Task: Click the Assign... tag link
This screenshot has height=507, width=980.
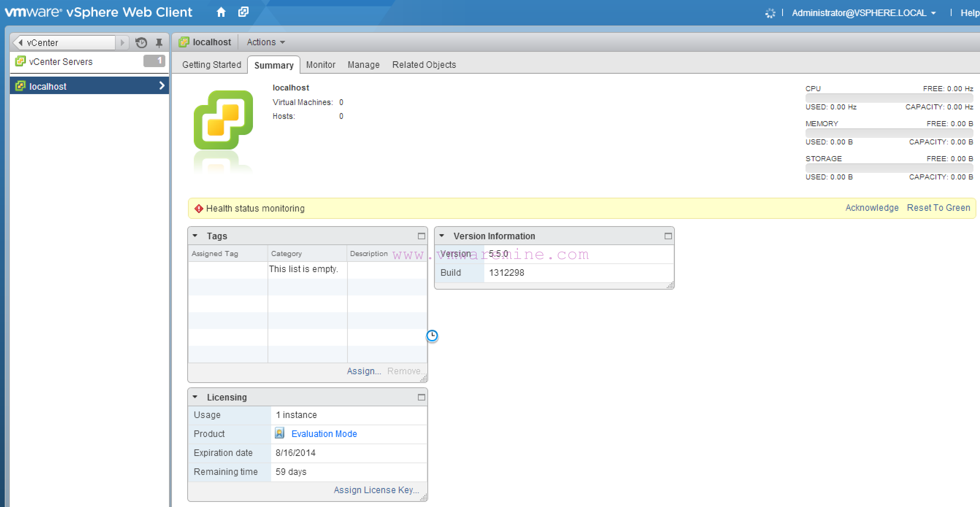Action: [x=364, y=371]
